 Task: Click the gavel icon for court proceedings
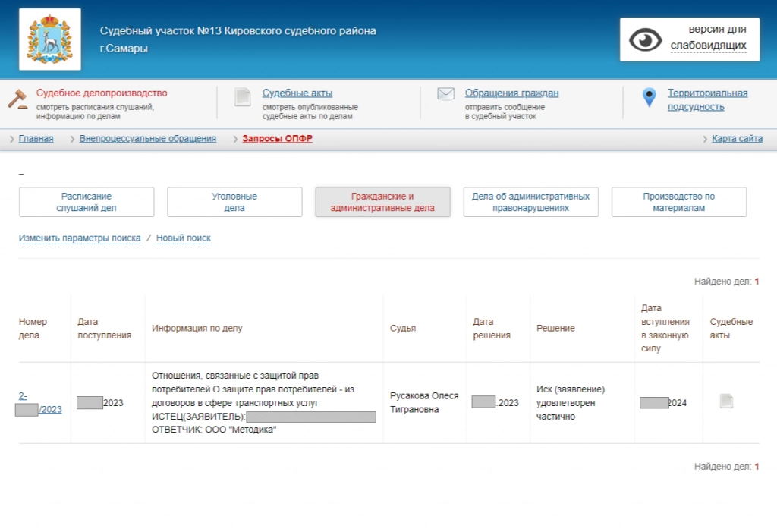click(18, 99)
